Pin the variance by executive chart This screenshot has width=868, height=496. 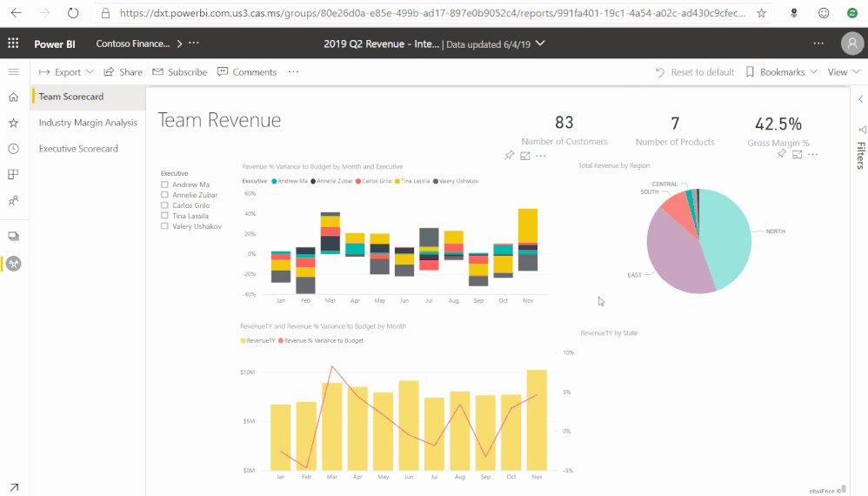(x=510, y=156)
